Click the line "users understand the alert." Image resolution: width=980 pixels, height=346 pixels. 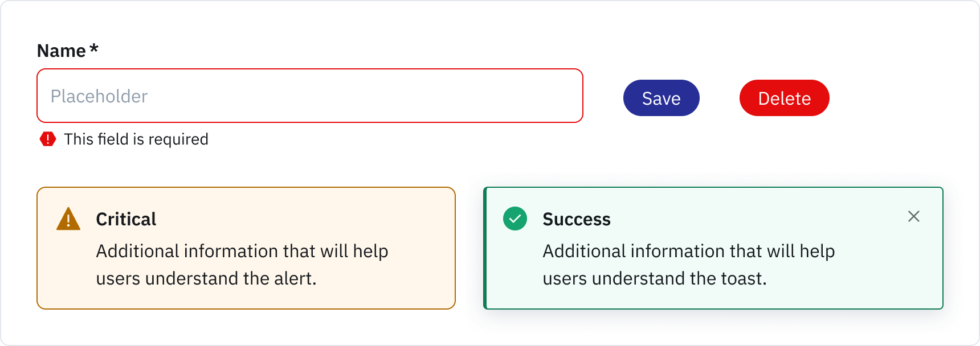[206, 278]
